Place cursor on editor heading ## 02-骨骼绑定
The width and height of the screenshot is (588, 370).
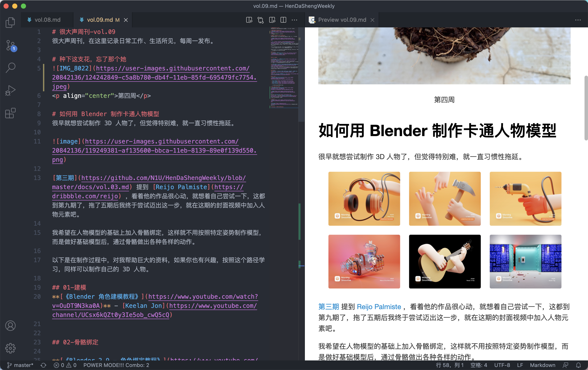[75, 342]
